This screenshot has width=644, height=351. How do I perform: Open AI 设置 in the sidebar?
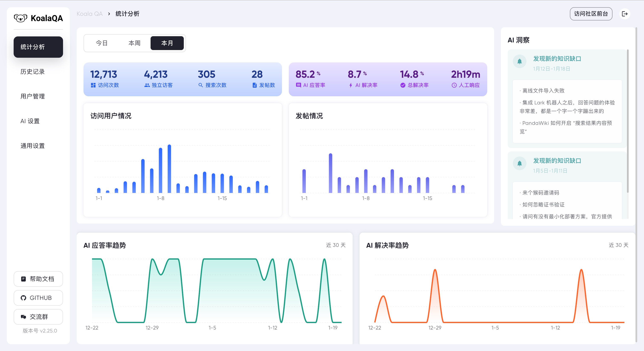pos(30,121)
